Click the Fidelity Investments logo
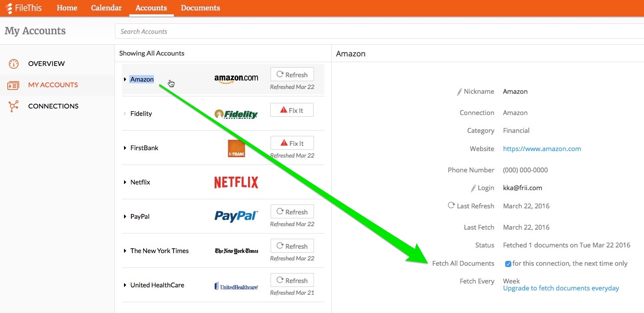Image resolution: width=644 pixels, height=313 pixels. click(x=236, y=114)
